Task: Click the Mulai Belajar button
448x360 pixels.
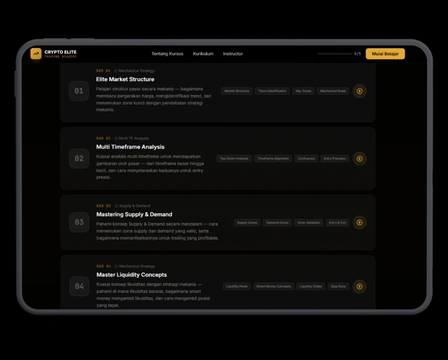Action: pos(385,54)
